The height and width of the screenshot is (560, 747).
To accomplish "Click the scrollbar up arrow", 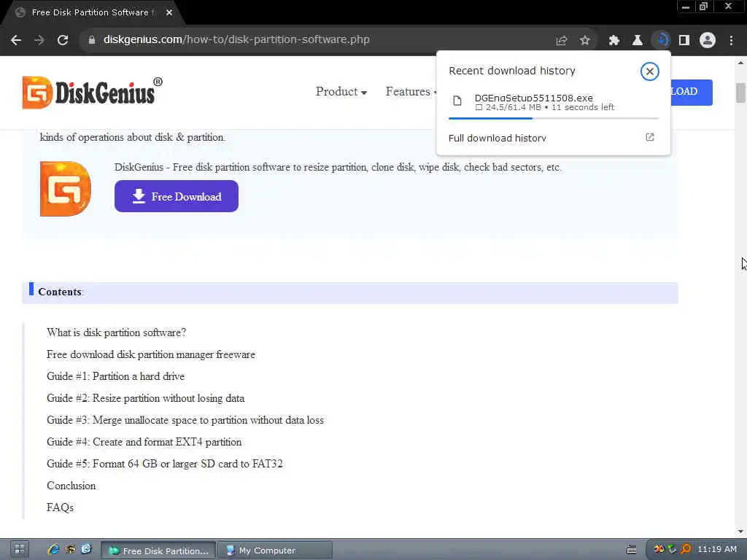I will (x=740, y=63).
